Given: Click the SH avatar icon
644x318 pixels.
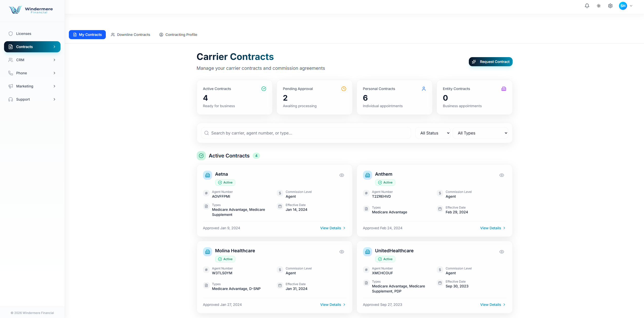Looking at the screenshot, I should coord(623,6).
